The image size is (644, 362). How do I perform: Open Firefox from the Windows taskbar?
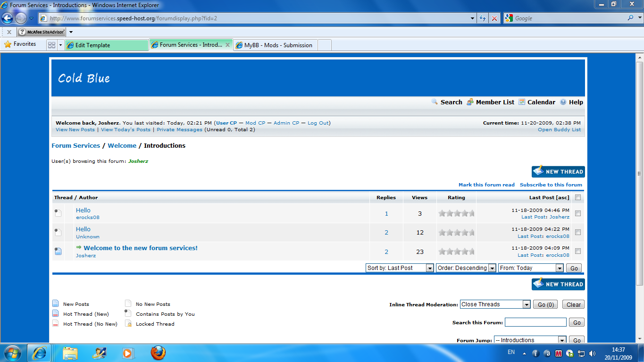tap(159, 353)
